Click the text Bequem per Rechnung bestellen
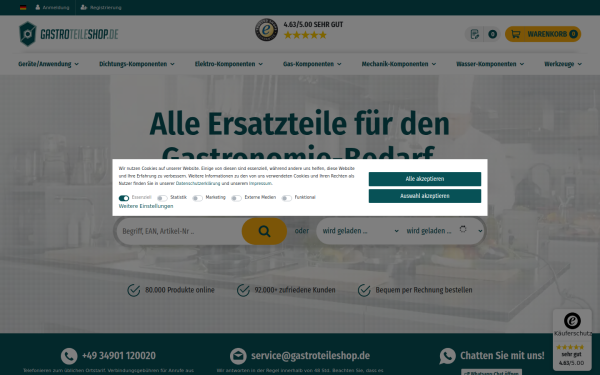This screenshot has width=600, height=375. [x=424, y=290]
